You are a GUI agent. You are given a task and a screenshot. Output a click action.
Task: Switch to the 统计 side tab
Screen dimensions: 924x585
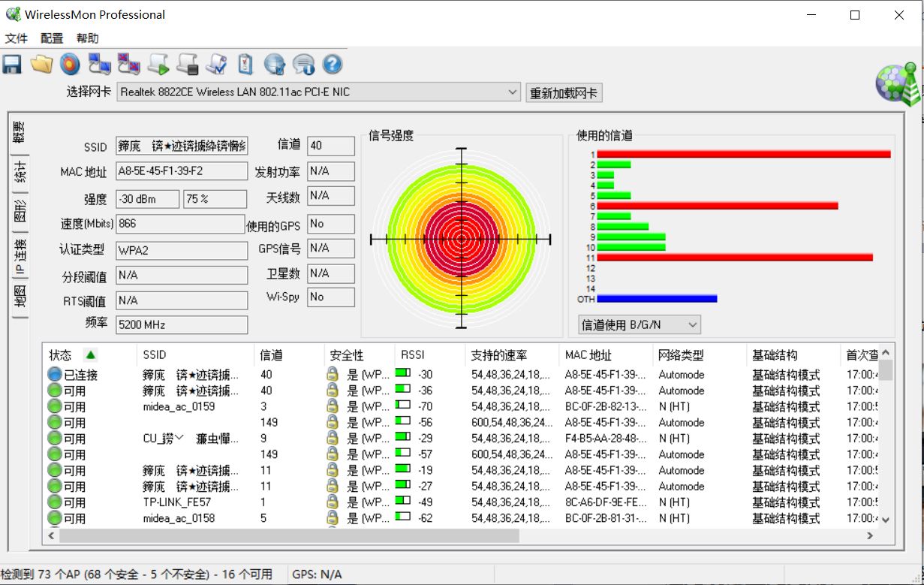pos(20,173)
